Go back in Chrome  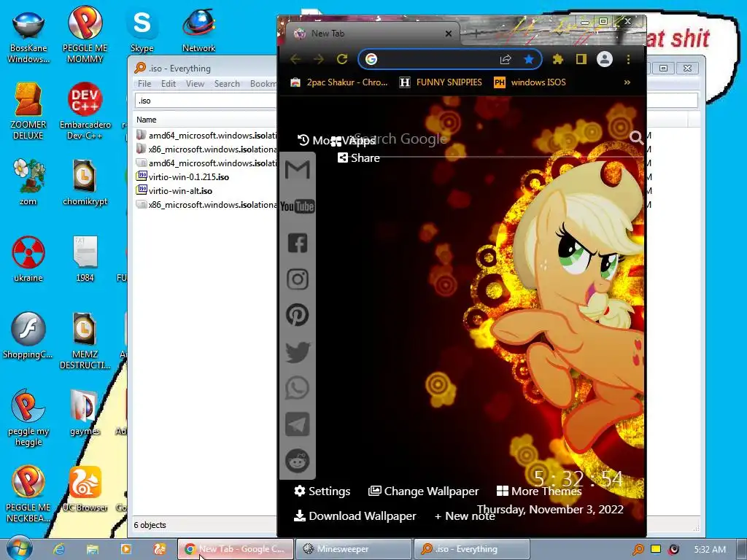(x=295, y=59)
